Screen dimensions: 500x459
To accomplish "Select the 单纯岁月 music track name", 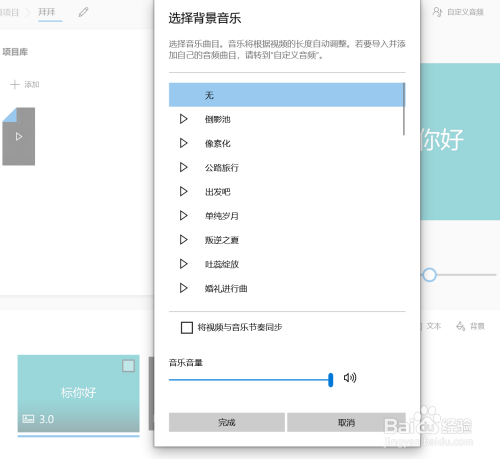I will (222, 216).
